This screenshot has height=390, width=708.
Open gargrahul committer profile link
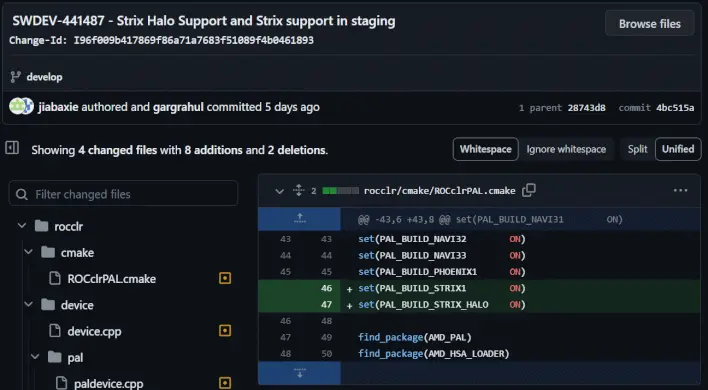[x=178, y=107]
